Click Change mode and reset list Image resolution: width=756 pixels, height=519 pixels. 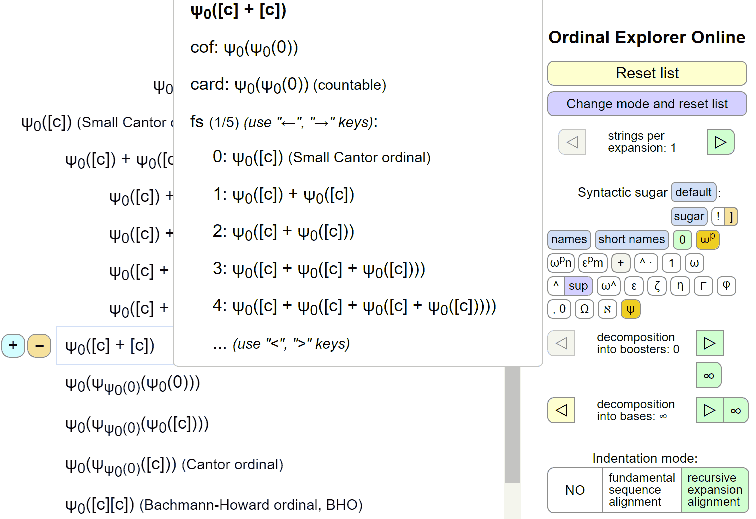pos(647,104)
